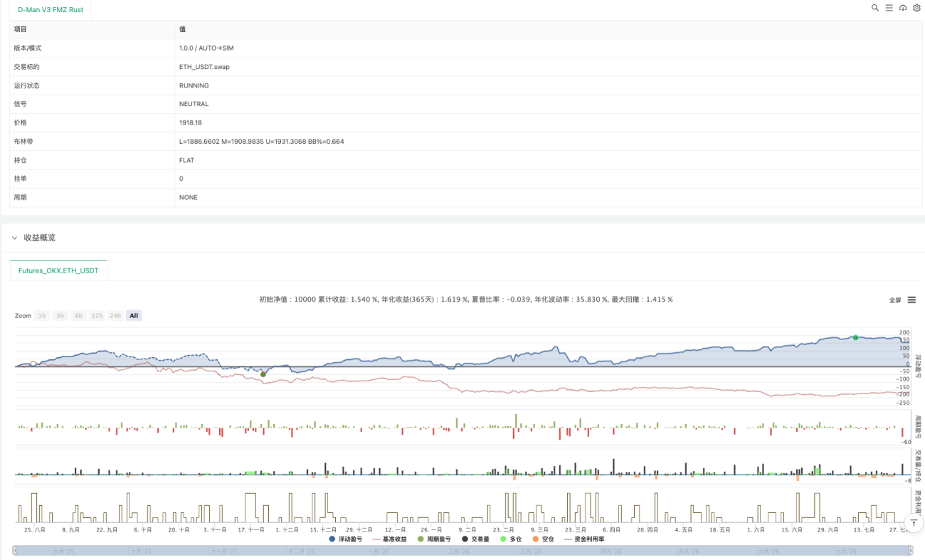
Task: Click the 周期 row label in the table
Action: click(x=21, y=197)
